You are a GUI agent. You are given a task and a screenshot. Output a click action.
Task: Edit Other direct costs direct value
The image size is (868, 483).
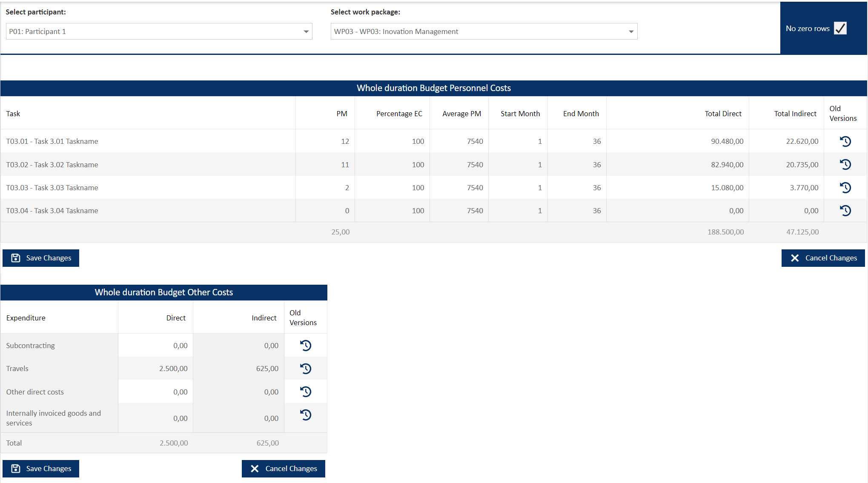155,392
